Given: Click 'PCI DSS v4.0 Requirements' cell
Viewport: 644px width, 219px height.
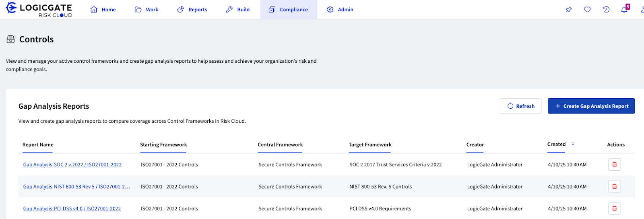Looking at the screenshot, I should click(380, 209).
